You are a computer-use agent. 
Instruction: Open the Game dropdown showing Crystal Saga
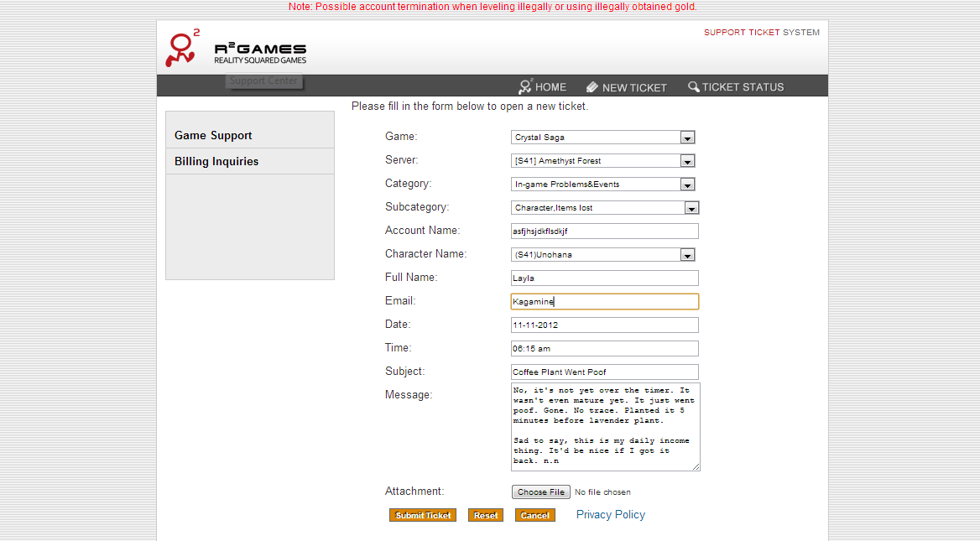[x=603, y=138]
